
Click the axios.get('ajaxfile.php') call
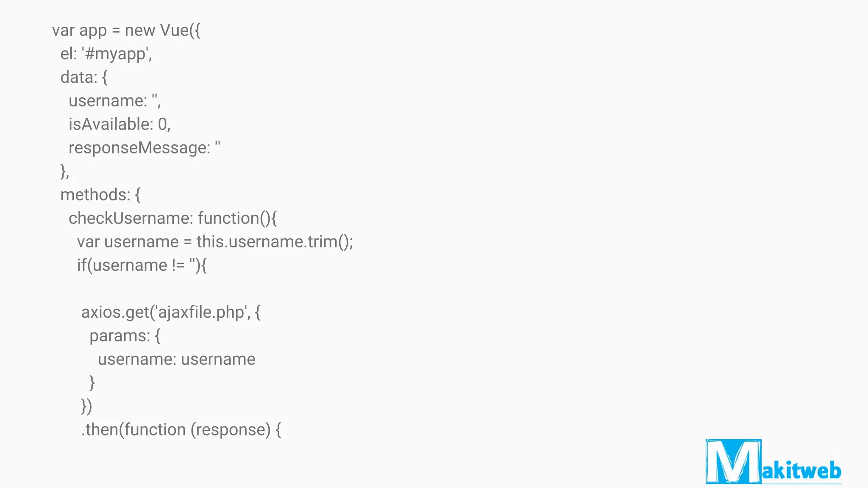tap(171, 313)
